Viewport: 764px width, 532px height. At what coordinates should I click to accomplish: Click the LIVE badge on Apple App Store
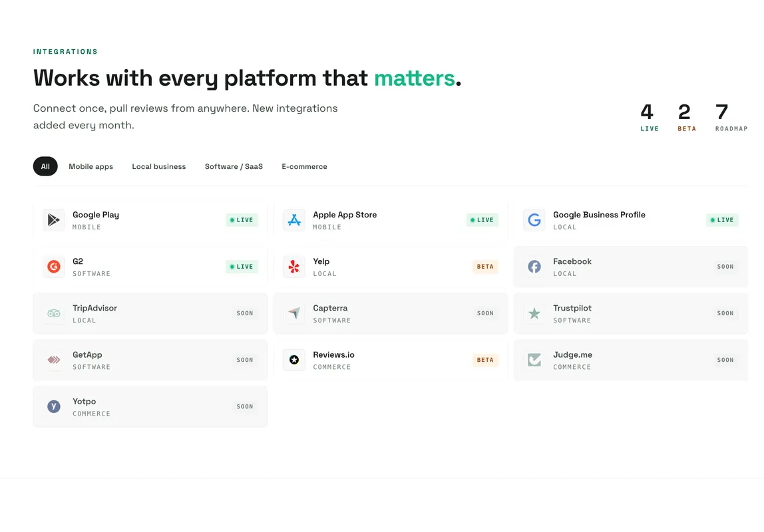coord(482,220)
